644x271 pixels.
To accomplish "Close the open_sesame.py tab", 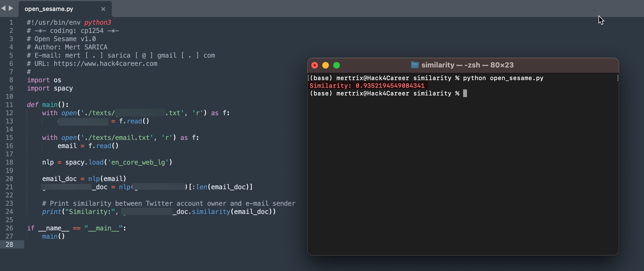I will point(103,9).
